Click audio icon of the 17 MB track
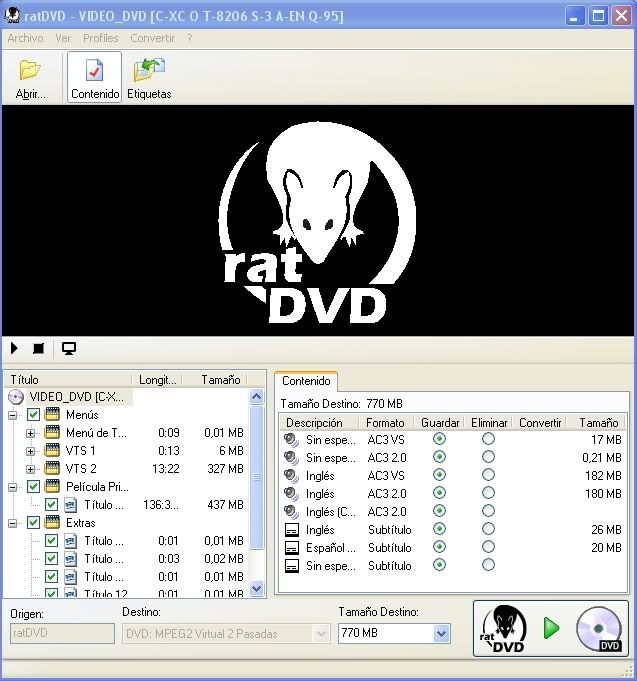This screenshot has height=681, width=637. (291, 440)
